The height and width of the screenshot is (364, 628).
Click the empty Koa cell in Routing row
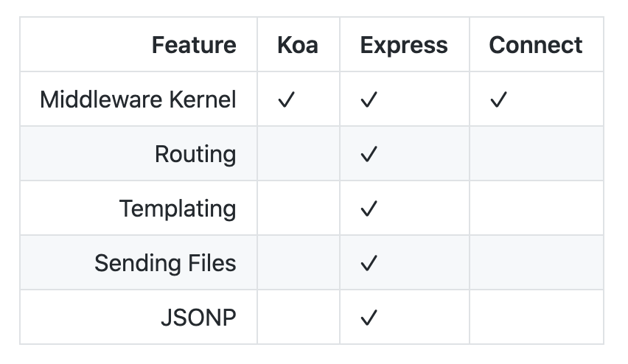click(x=299, y=154)
